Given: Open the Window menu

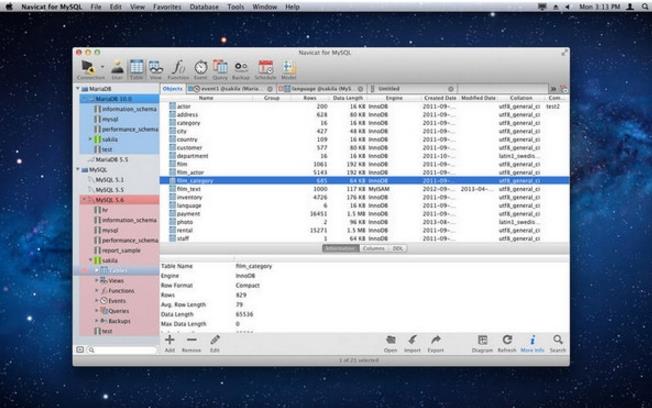Looking at the screenshot, I should (264, 7).
